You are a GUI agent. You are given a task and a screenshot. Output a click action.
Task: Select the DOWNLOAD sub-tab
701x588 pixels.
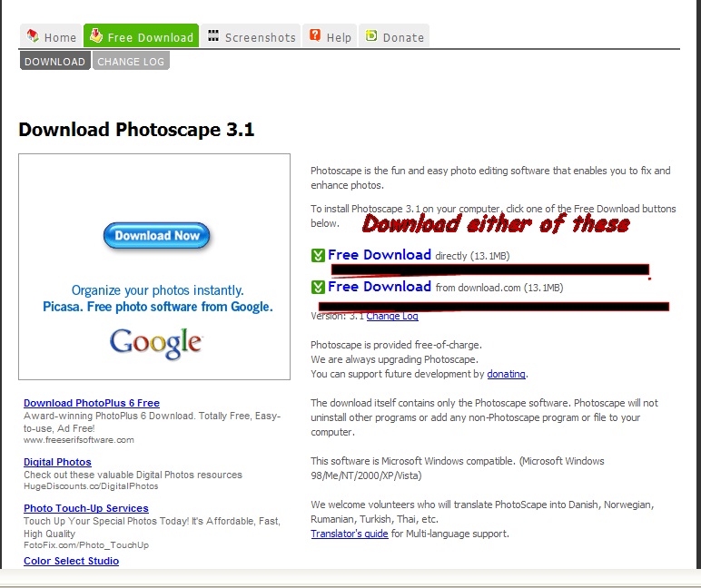[x=55, y=61]
